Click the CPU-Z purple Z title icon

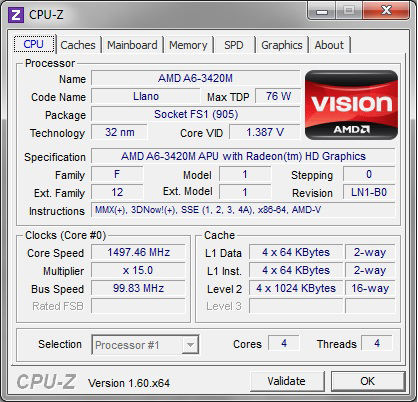tap(16, 15)
